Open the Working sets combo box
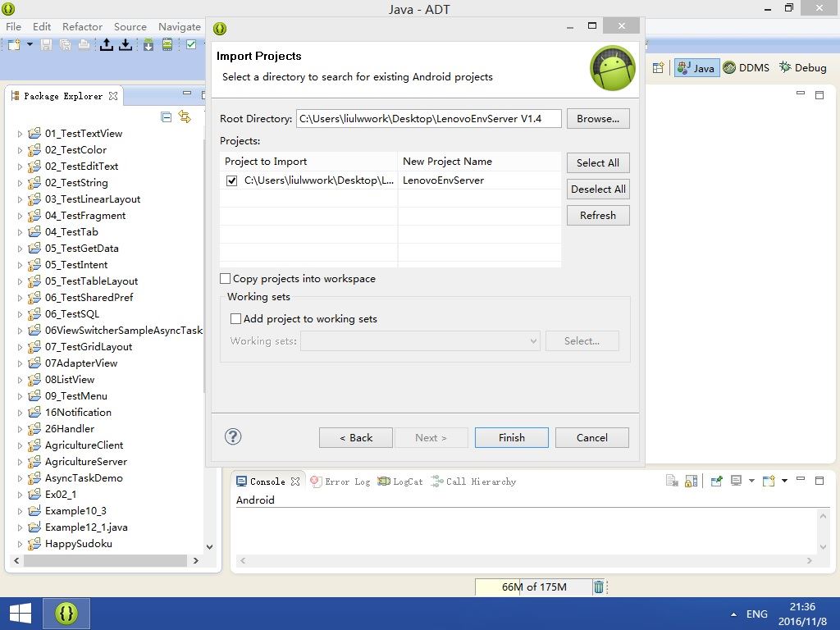This screenshot has width=840, height=630. pyautogui.click(x=420, y=341)
